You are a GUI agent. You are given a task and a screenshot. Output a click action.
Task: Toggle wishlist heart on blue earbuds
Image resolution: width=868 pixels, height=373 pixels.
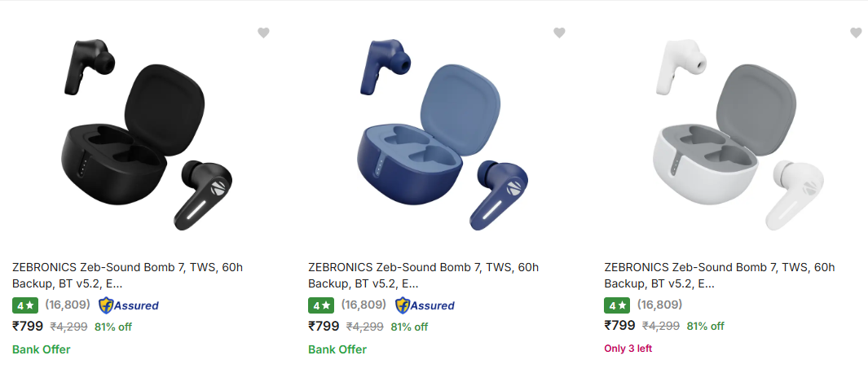pyautogui.click(x=559, y=33)
